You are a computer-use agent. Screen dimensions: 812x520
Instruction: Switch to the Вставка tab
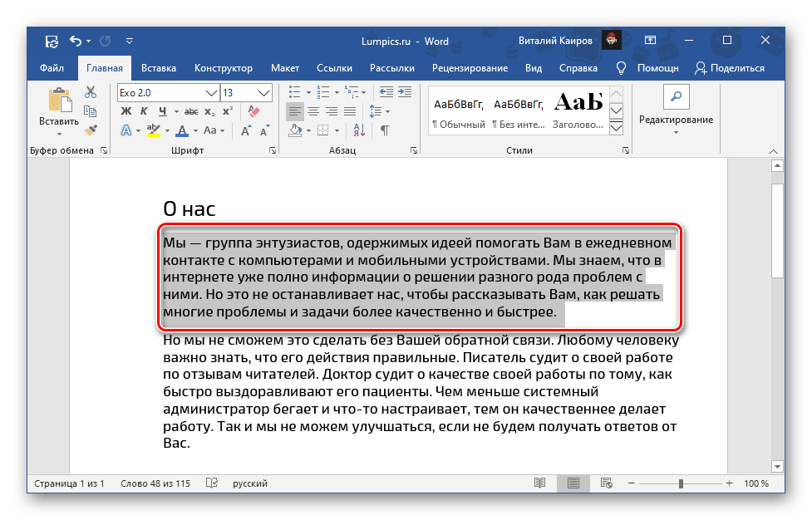click(159, 68)
